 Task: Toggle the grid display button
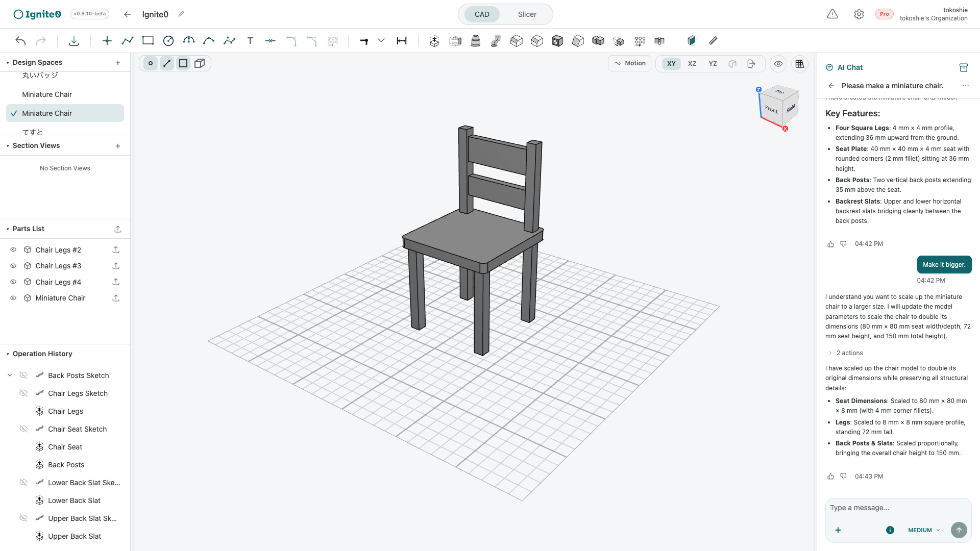pos(800,64)
